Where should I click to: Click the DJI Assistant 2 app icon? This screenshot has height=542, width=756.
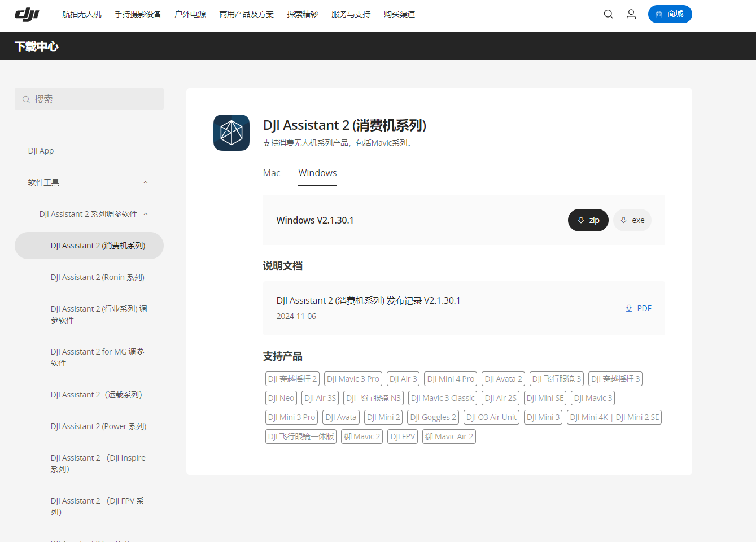pyautogui.click(x=231, y=133)
